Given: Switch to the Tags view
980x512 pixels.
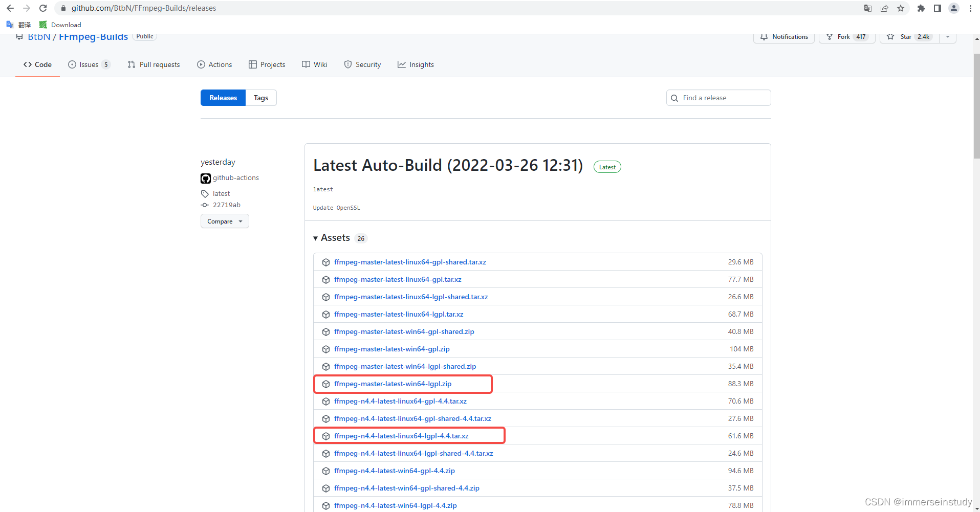Looking at the screenshot, I should pyautogui.click(x=261, y=98).
